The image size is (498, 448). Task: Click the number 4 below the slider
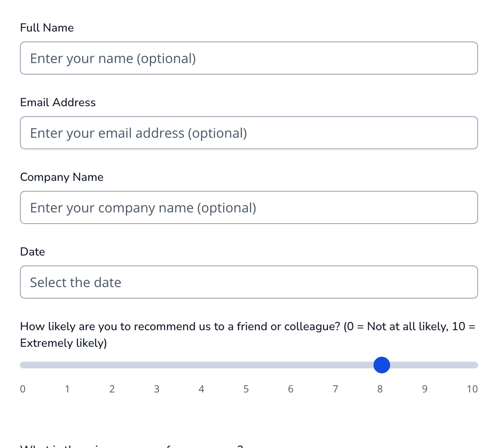click(201, 389)
